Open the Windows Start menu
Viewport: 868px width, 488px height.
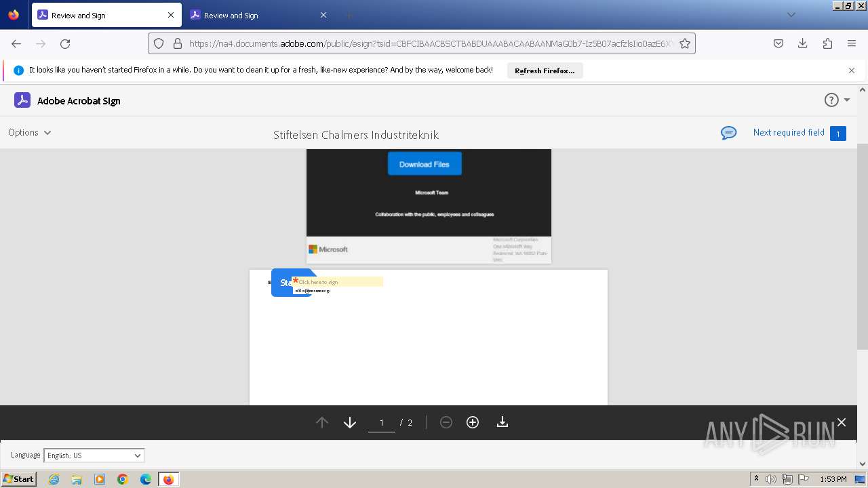click(x=18, y=479)
